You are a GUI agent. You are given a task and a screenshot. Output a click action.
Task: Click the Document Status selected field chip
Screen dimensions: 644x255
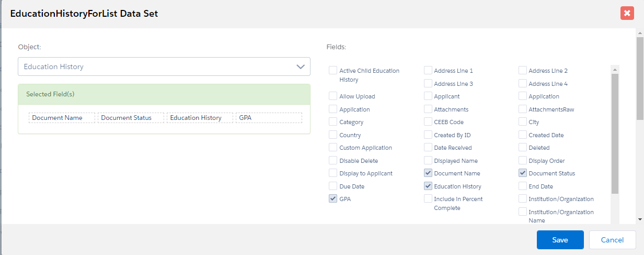coord(131,118)
